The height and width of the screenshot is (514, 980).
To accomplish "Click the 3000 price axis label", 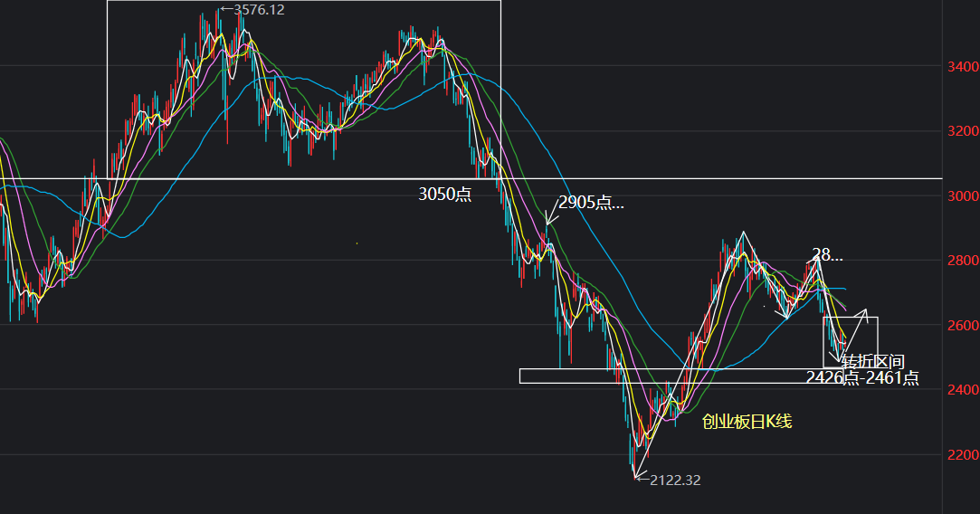I will click(963, 195).
